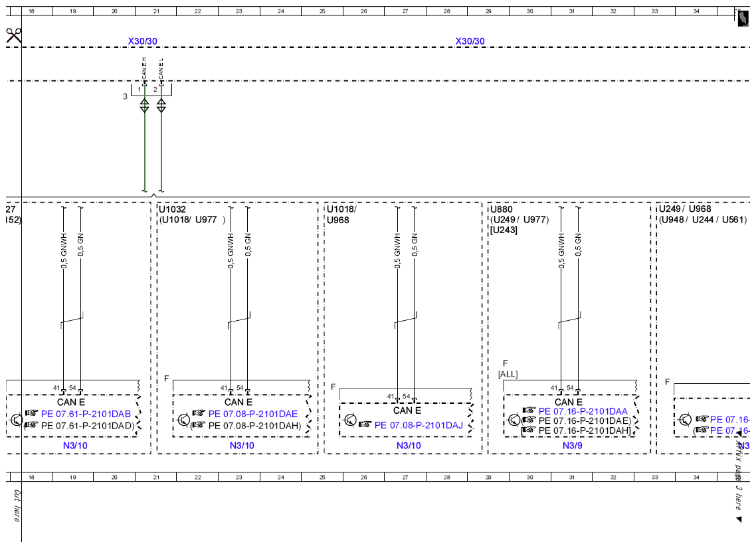This screenshot has height=548, width=756.
Task: Click the transistor symbol beside PE 07.61-P-2101DAB
Action: (x=17, y=420)
